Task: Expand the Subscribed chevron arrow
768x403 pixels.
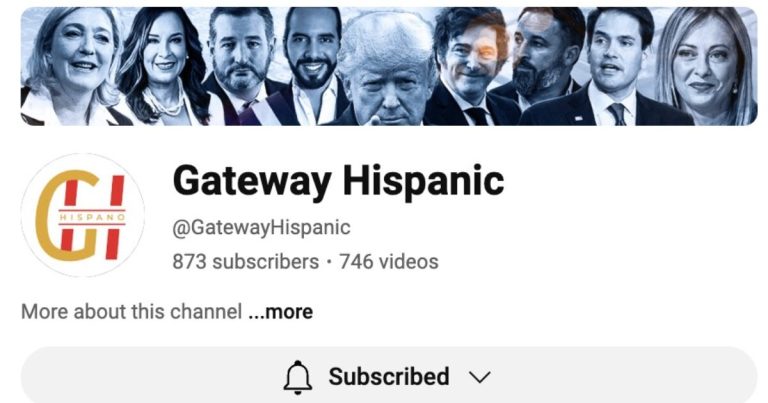Action: pyautogui.click(x=480, y=377)
